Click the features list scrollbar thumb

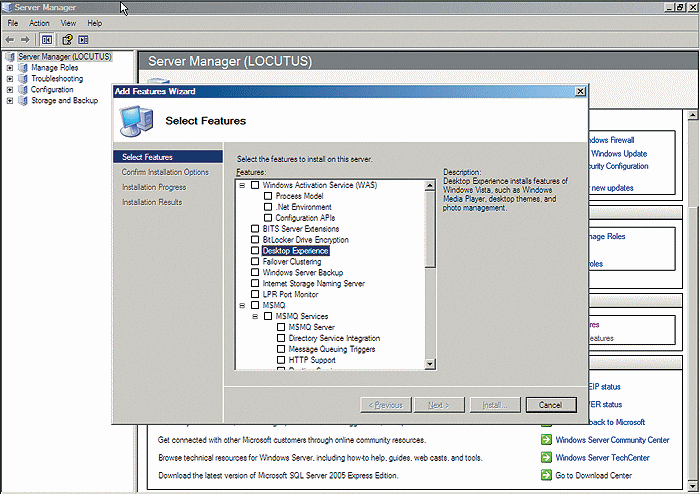[x=429, y=229]
